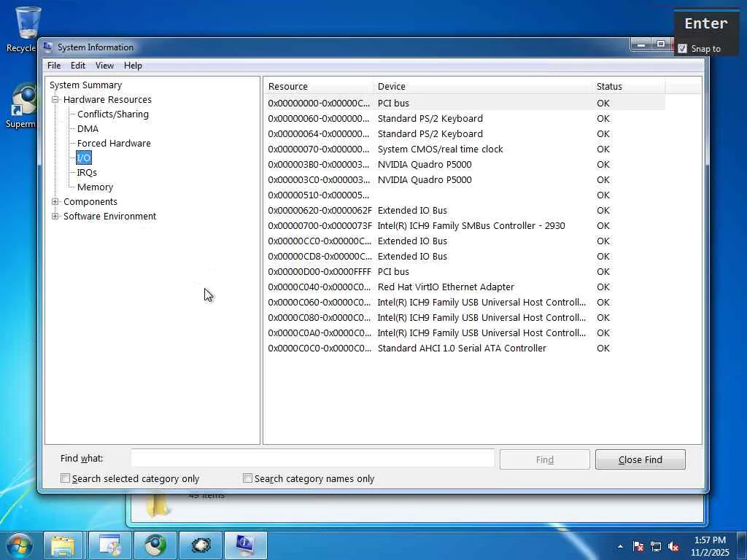Toggle Snap to checkbox

(x=682, y=49)
